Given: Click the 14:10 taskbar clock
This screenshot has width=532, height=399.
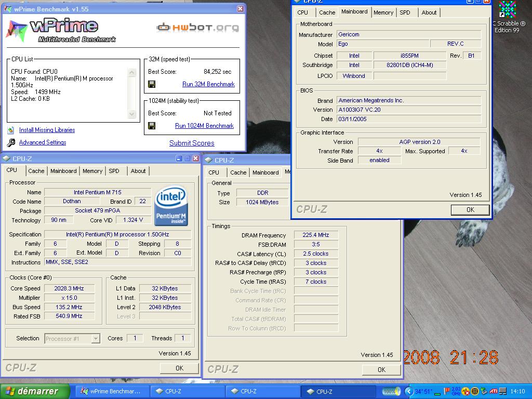Looking at the screenshot, I should [517, 391].
